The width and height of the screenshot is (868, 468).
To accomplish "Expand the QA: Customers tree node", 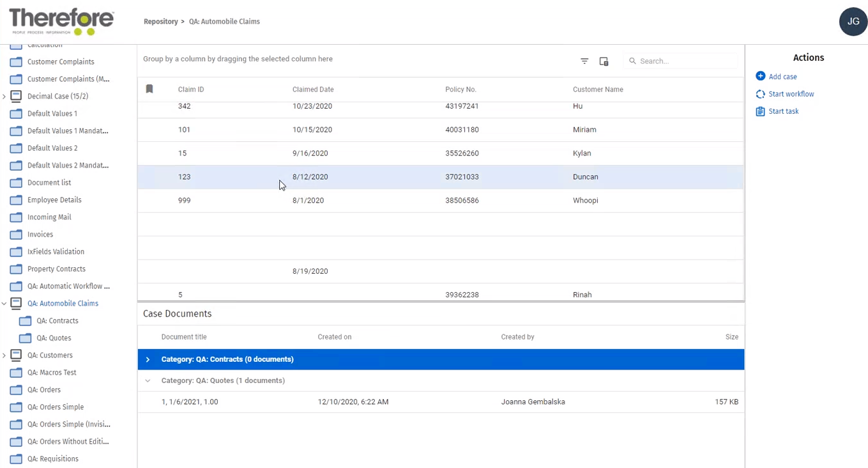I will [4, 355].
